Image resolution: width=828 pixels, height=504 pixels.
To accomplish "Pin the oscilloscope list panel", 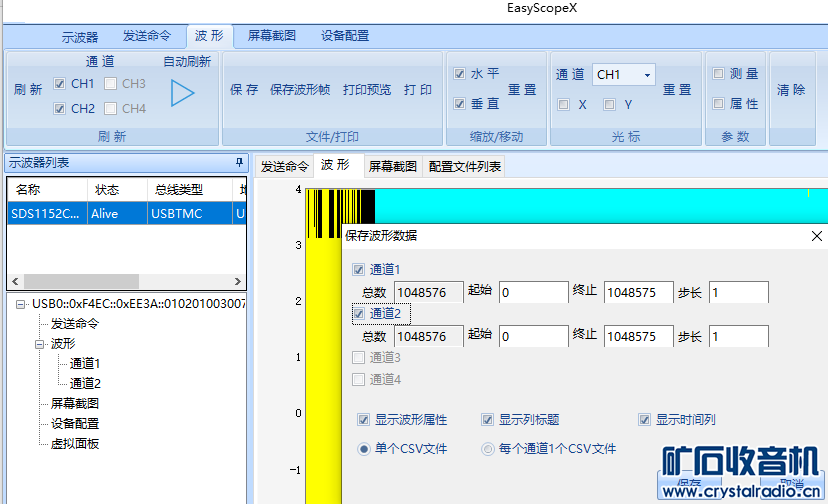I will point(239,162).
